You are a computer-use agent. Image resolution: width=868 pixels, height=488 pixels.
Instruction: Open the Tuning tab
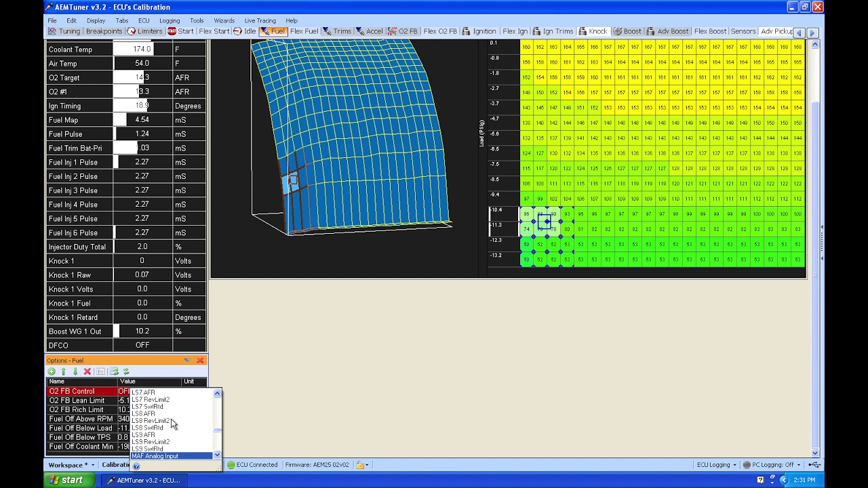pos(64,31)
